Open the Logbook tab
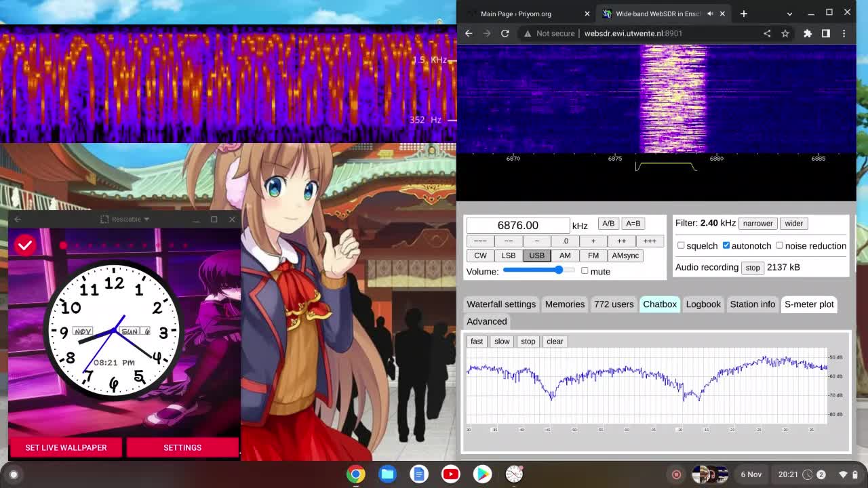 coord(703,304)
